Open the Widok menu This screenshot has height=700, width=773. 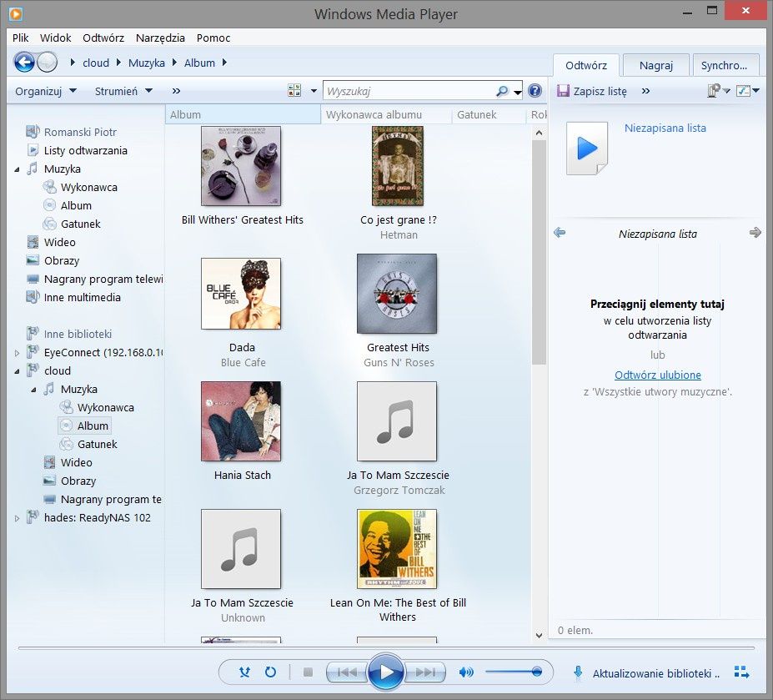(x=55, y=38)
